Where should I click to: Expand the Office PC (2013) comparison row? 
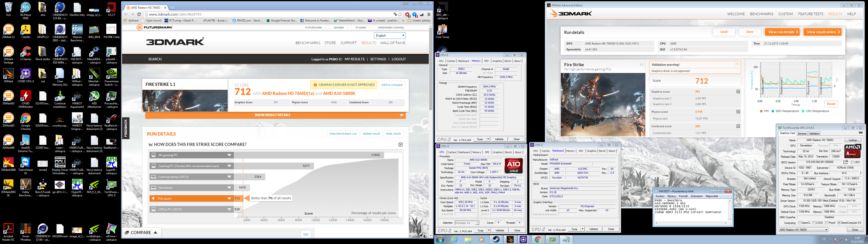pyautogui.click(x=229, y=209)
